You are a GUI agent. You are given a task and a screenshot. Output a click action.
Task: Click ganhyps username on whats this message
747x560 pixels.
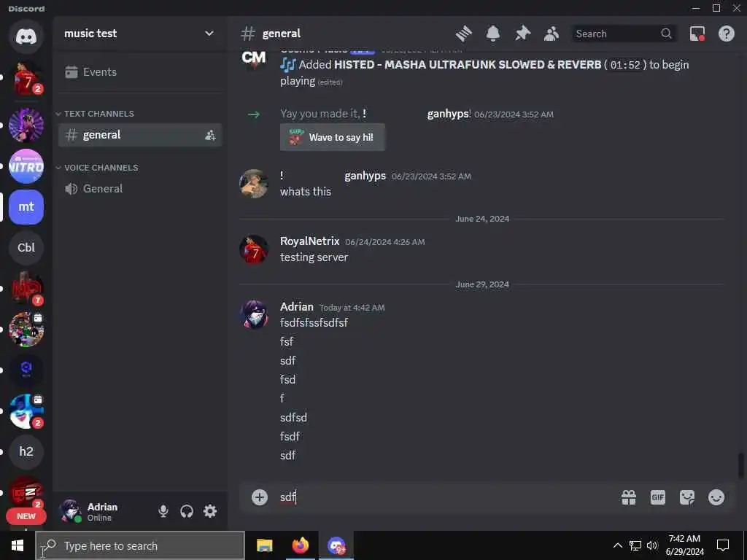365,176
